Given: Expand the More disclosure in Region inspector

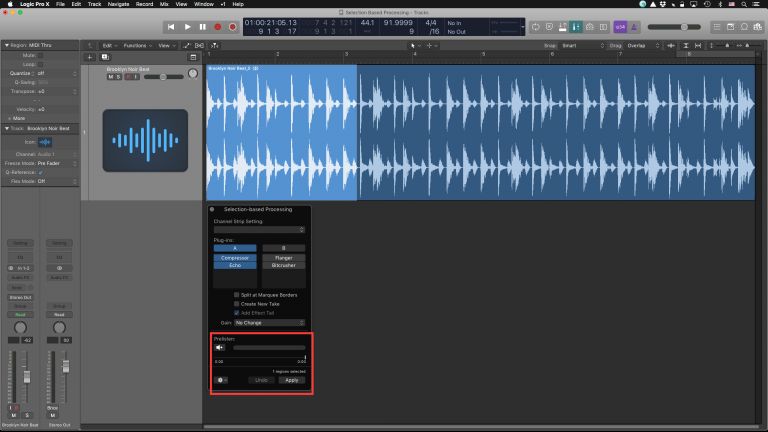Looking at the screenshot, I should 9,118.
